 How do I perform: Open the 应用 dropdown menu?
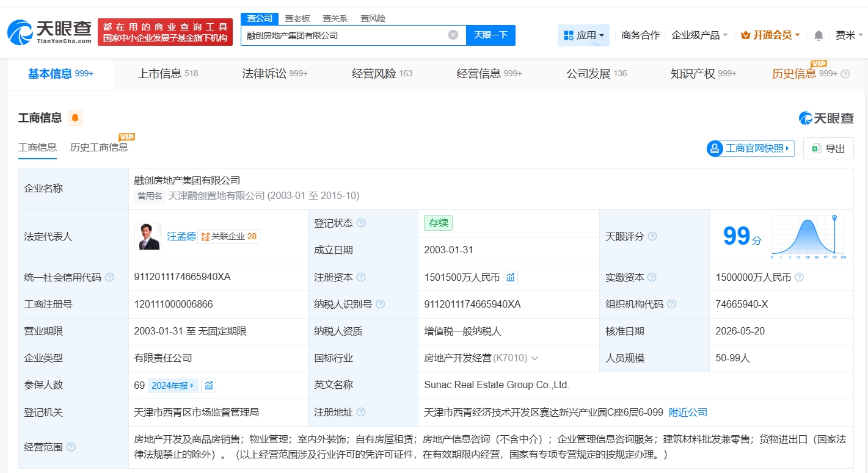pos(584,35)
